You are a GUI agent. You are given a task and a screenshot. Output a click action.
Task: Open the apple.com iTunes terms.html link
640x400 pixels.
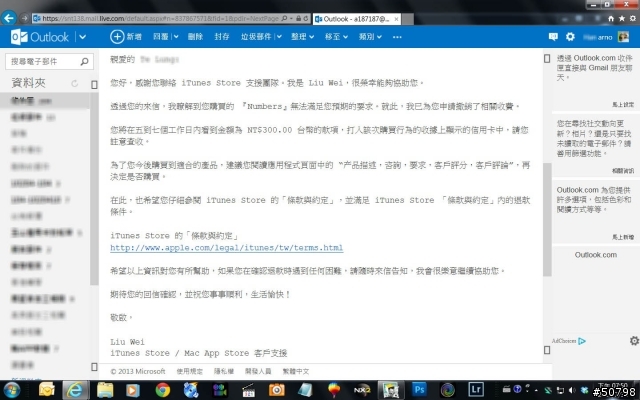pos(227,248)
